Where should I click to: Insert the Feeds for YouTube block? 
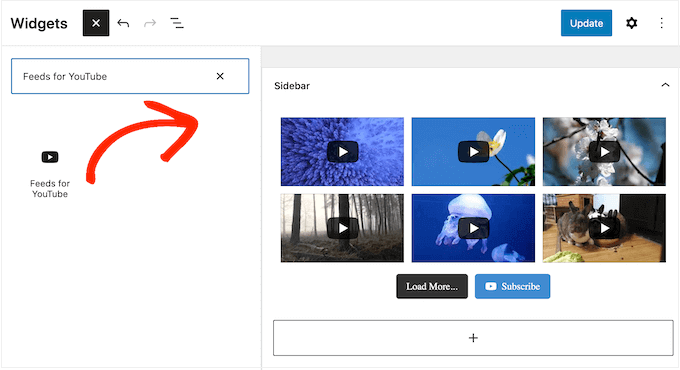click(x=50, y=174)
